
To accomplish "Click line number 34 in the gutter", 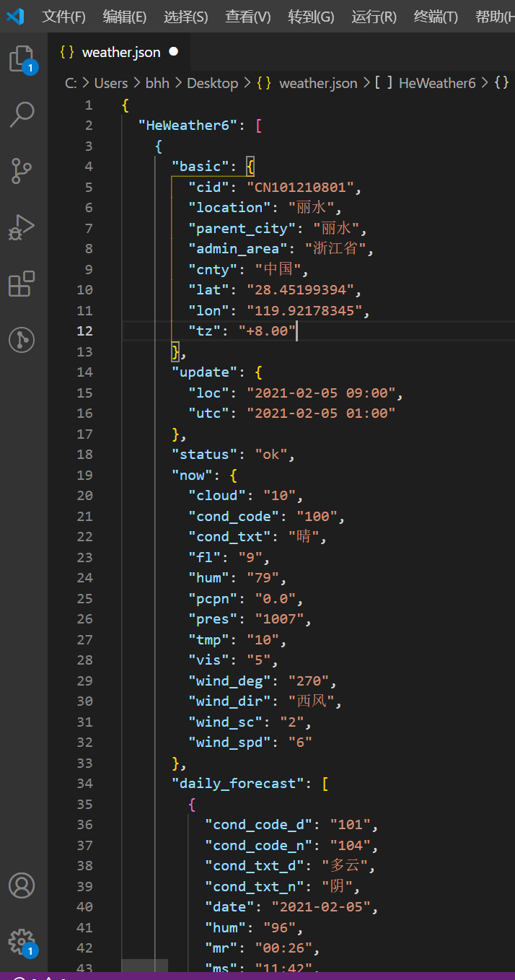I will pos(85,783).
